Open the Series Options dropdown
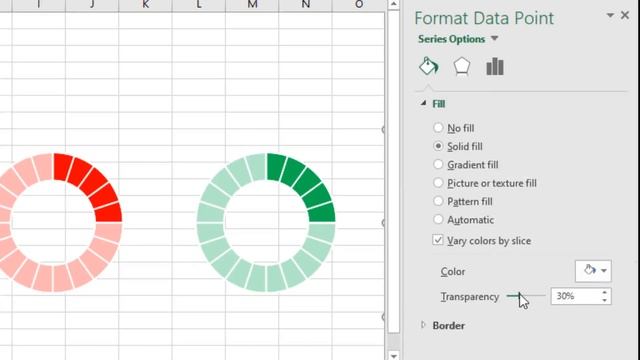 pyautogui.click(x=494, y=39)
